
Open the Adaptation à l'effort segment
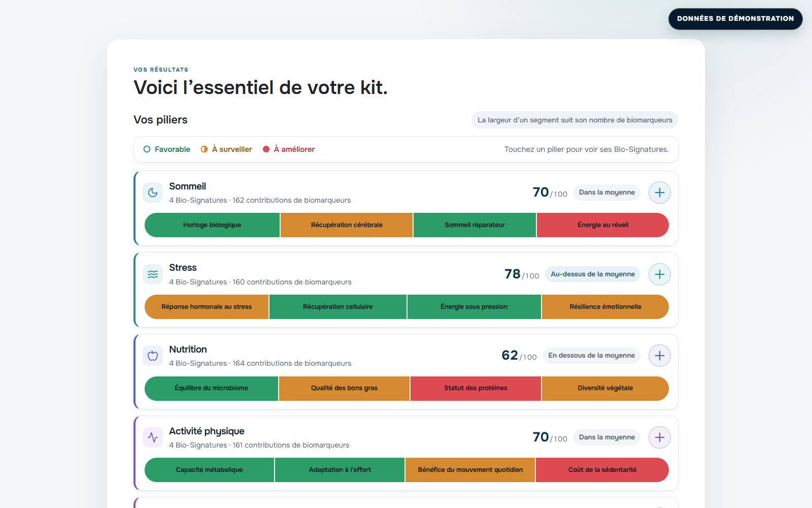[x=340, y=470]
